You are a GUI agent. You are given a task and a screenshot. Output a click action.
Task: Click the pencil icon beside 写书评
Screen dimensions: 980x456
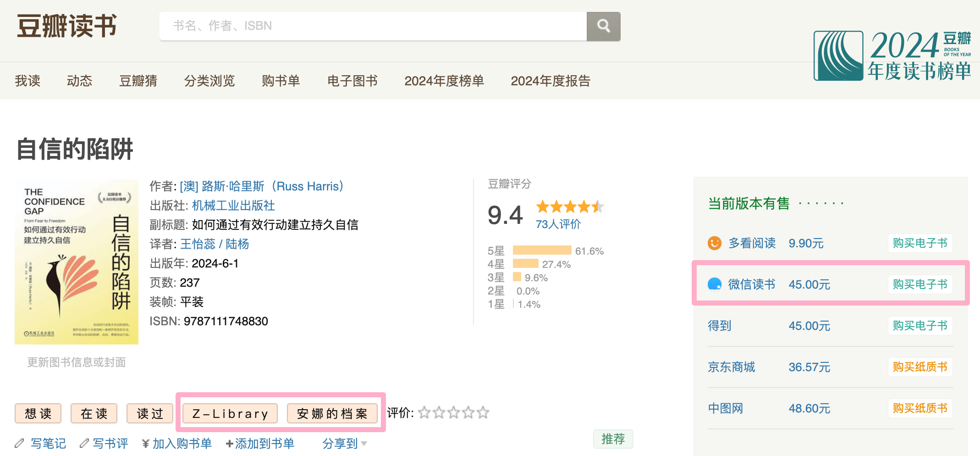pyautogui.click(x=84, y=443)
